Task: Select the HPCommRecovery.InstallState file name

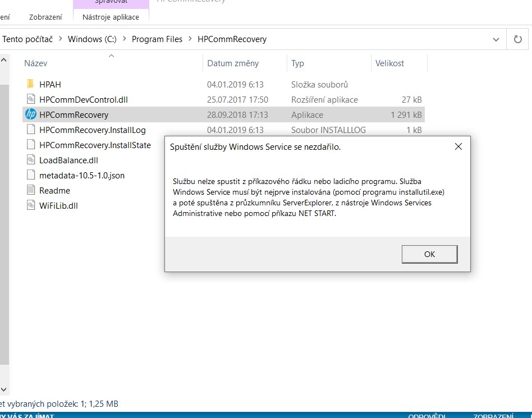Action: click(x=95, y=145)
